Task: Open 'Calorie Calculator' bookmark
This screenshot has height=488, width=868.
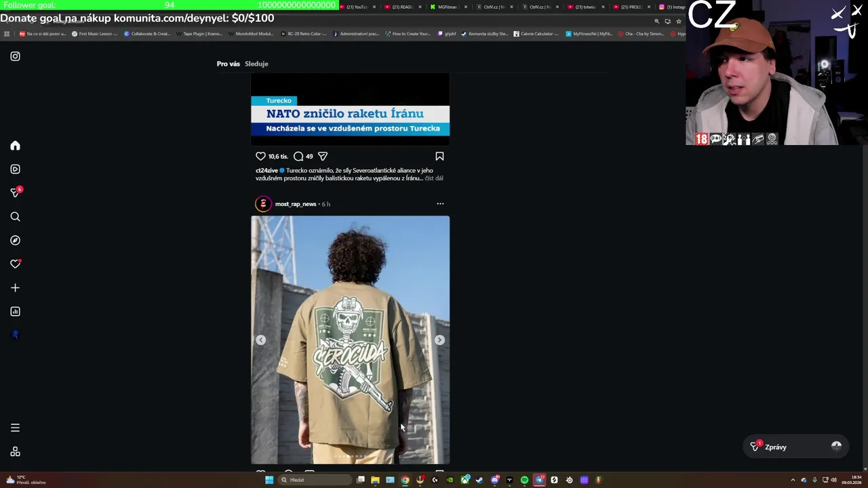Action: coord(536,34)
